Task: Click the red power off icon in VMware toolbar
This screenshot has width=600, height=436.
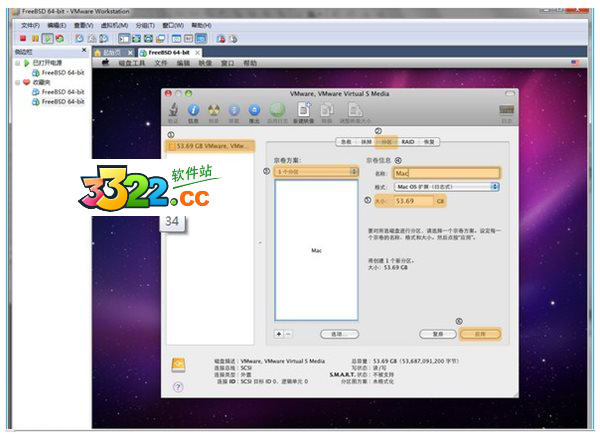Action: (x=21, y=38)
